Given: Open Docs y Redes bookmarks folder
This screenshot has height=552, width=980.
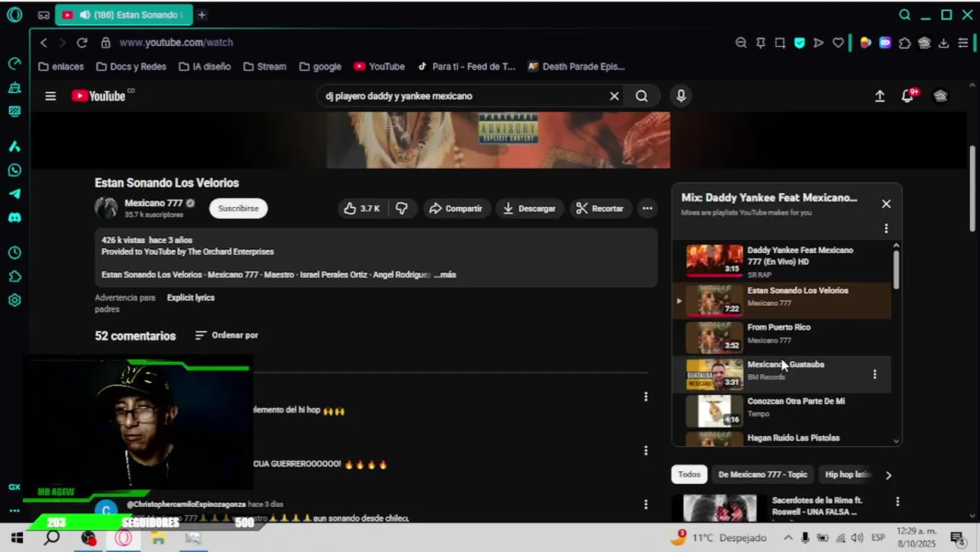Looking at the screenshot, I should 131,67.
